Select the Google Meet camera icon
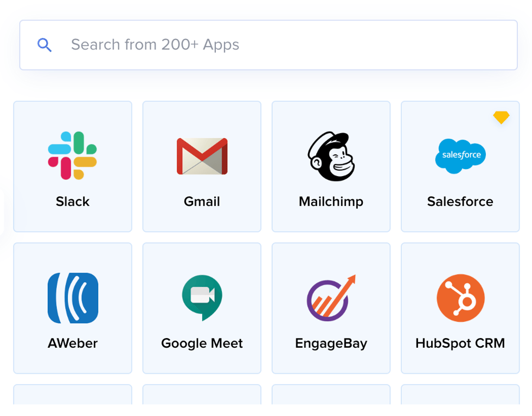Screen dimensions: 532x416 [x=202, y=297]
